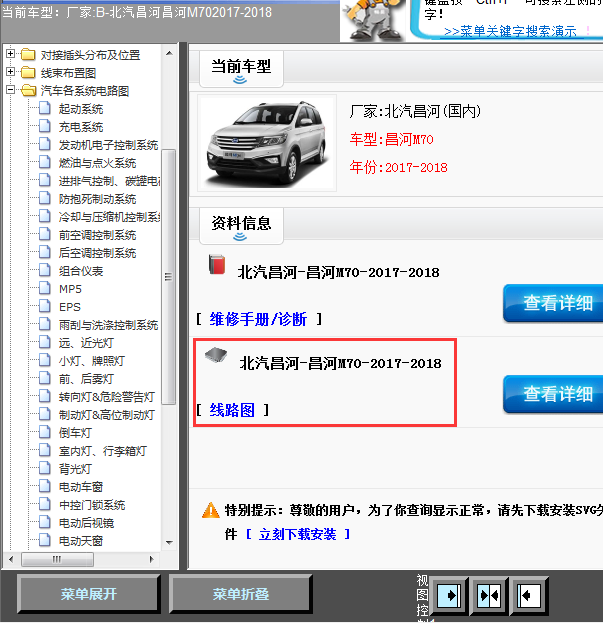Open 前空调控制系统 diagram
Image resolution: width=603 pixels, height=623 pixels.
pos(97,235)
